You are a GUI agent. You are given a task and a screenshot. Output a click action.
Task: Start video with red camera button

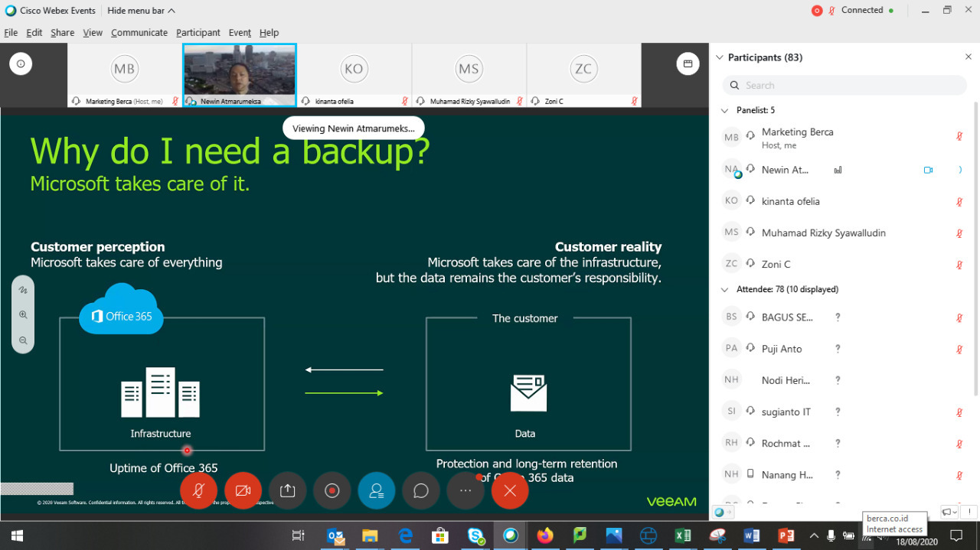243,491
